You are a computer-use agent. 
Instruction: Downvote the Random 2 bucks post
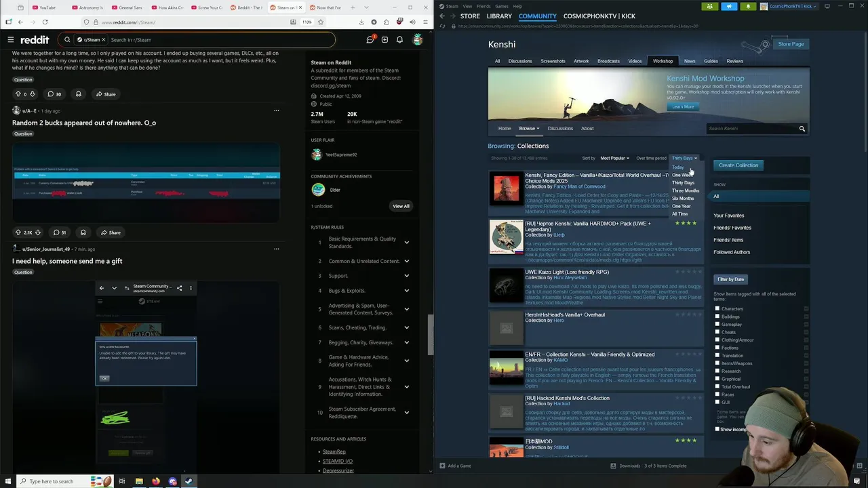point(38,232)
